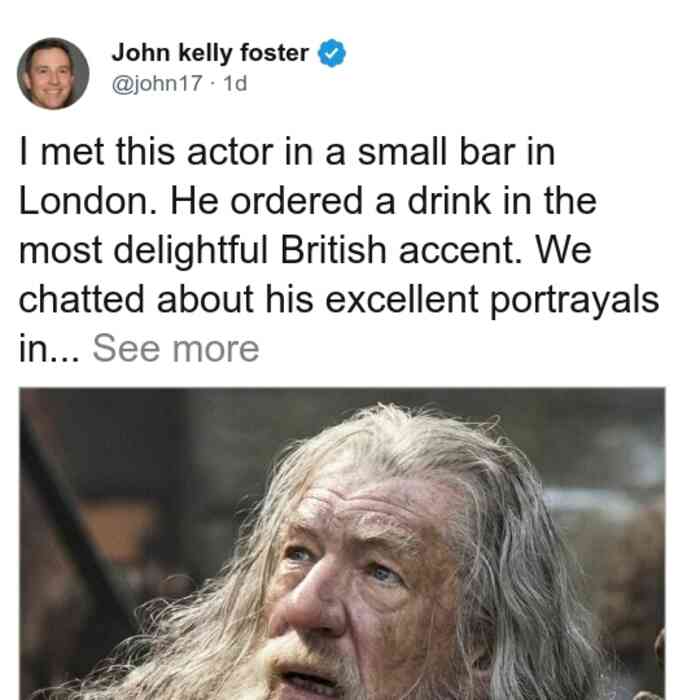The width and height of the screenshot is (700, 700).
Task: Open the 1d timestamp of the post
Action: 235,83
